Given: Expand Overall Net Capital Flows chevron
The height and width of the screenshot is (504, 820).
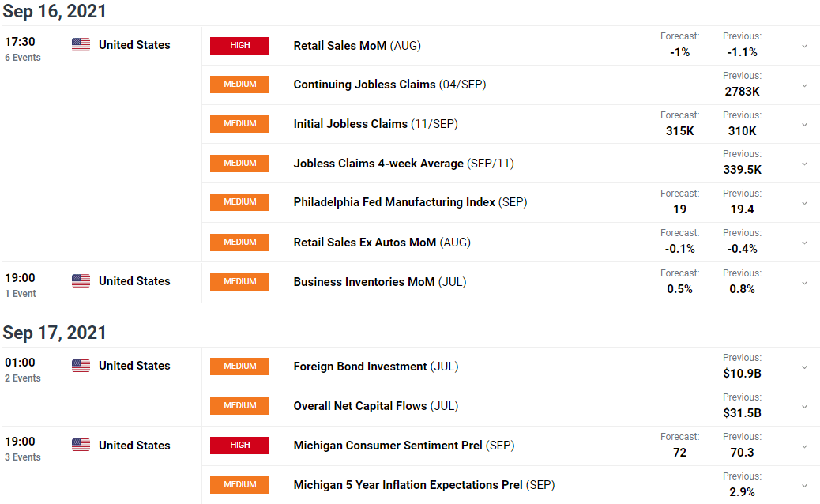Looking at the screenshot, I should 804,406.
